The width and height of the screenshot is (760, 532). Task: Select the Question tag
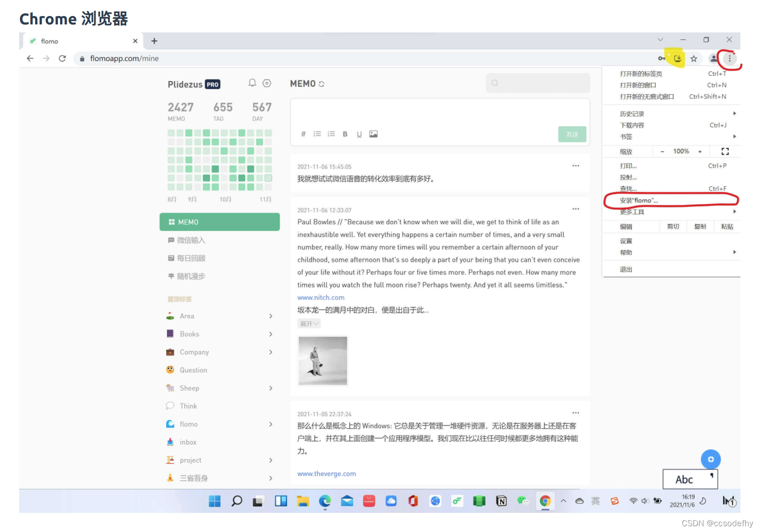tap(193, 370)
